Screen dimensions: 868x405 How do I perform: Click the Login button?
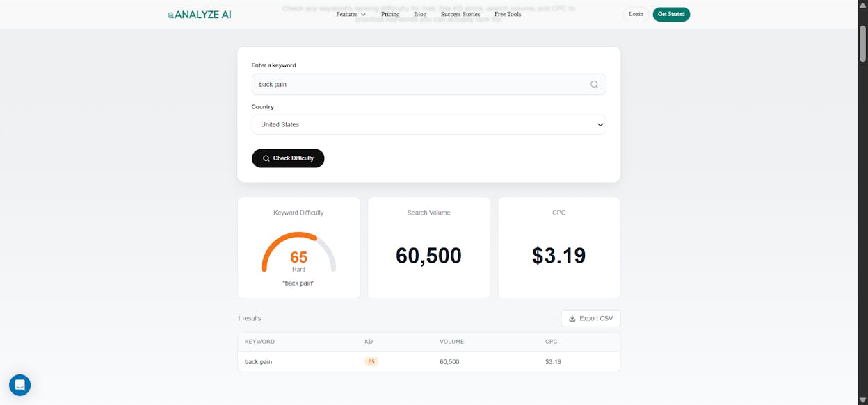pos(636,15)
